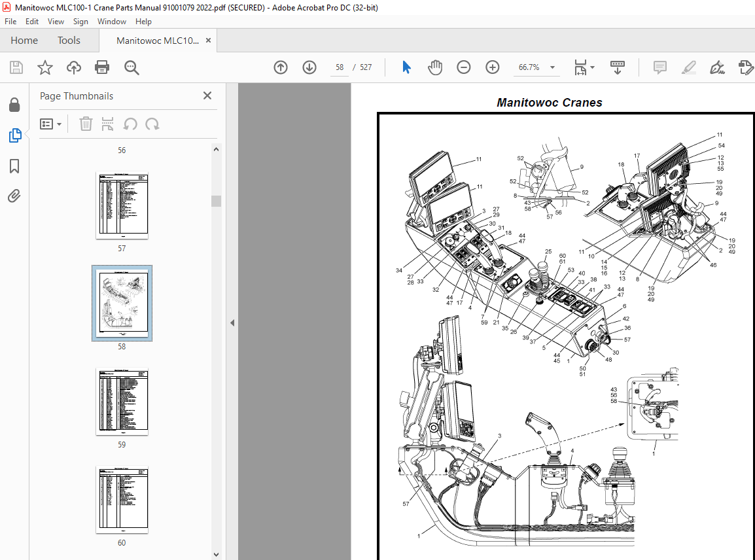Click the thumbnails panel scrollbar handle

216,201
